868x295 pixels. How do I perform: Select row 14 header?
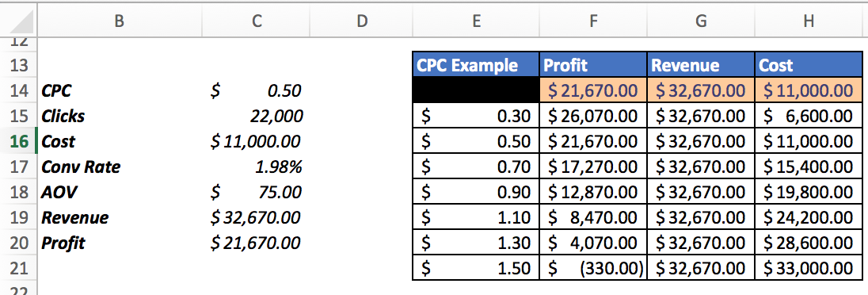18,90
